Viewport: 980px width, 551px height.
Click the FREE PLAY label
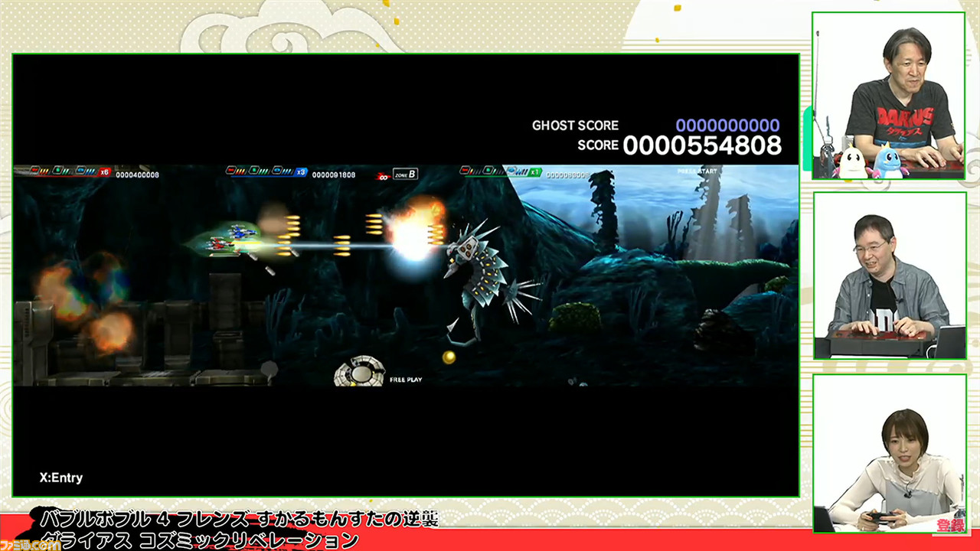click(406, 380)
